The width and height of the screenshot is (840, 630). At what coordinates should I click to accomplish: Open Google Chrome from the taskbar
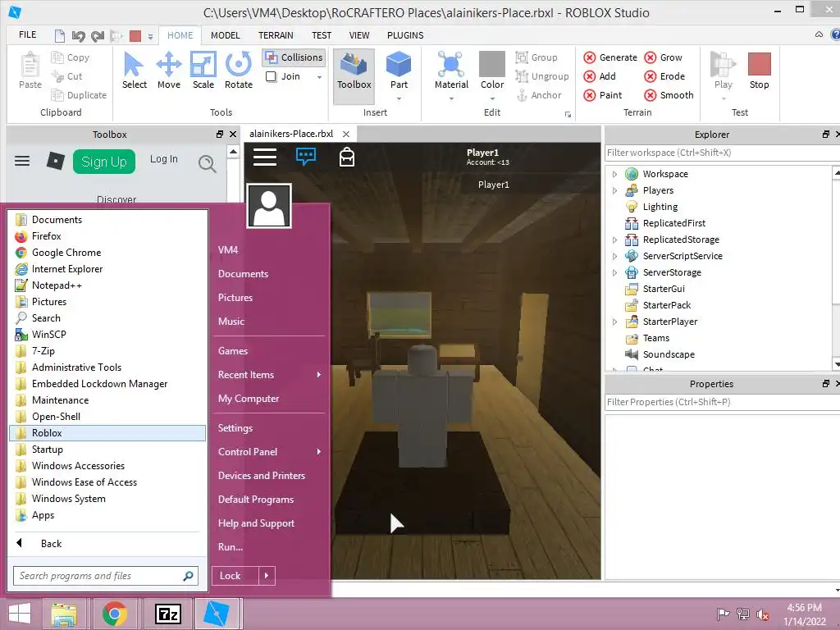tap(115, 614)
